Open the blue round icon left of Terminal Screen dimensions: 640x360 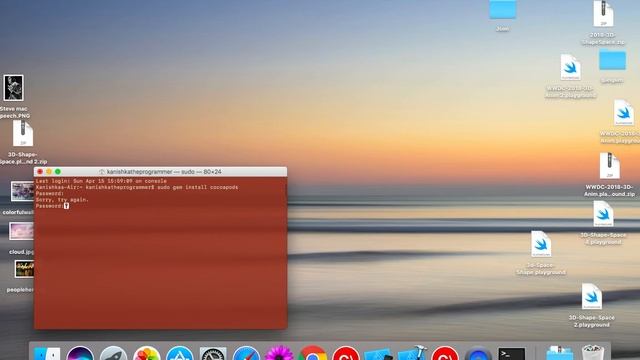[478, 353]
